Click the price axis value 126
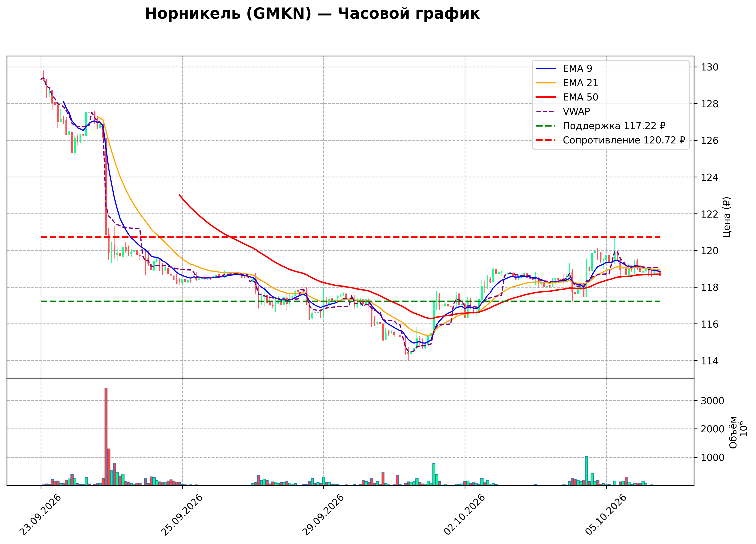The image size is (756, 544). pyautogui.click(x=710, y=141)
